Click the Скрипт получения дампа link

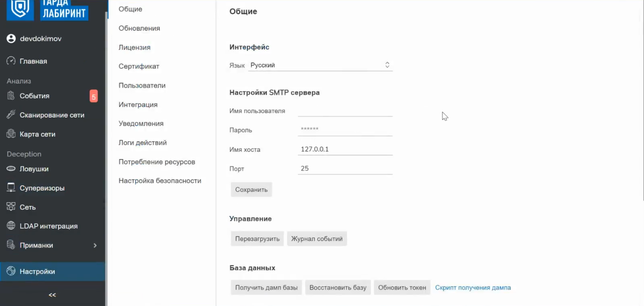[x=473, y=287]
